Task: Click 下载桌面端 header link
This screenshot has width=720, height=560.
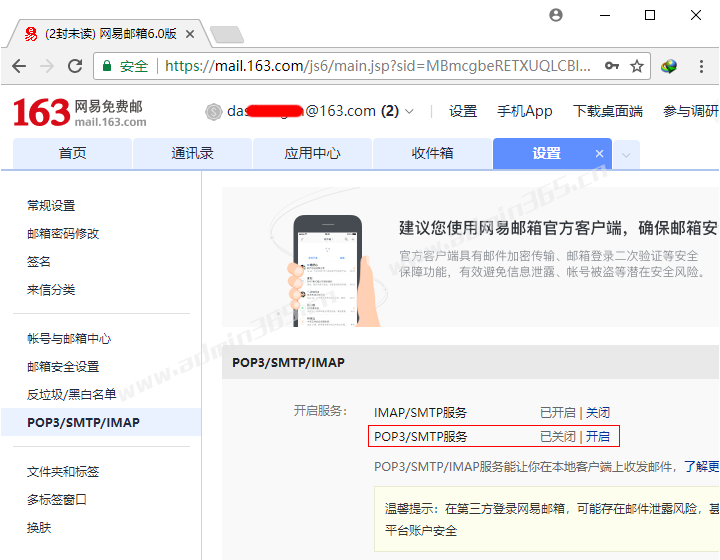Action: point(608,111)
